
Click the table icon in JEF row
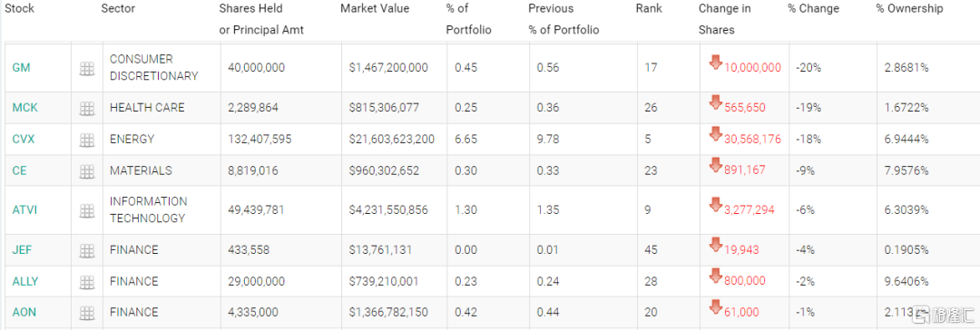click(x=87, y=251)
